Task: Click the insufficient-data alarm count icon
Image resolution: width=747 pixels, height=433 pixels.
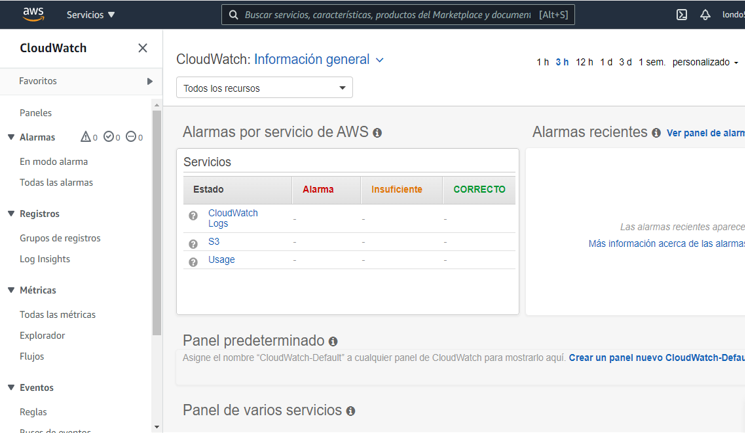Action: 131,137
